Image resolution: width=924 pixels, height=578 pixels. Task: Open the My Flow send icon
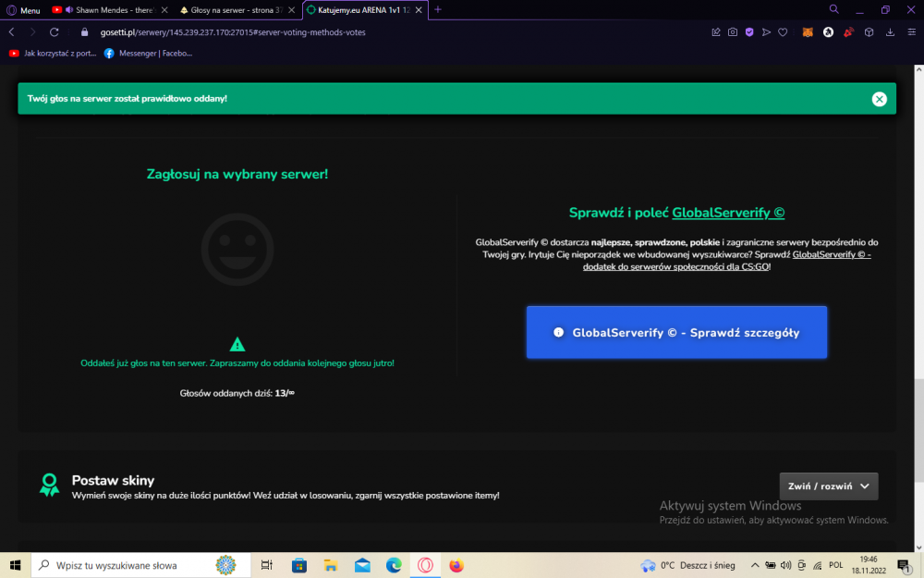[x=766, y=32]
